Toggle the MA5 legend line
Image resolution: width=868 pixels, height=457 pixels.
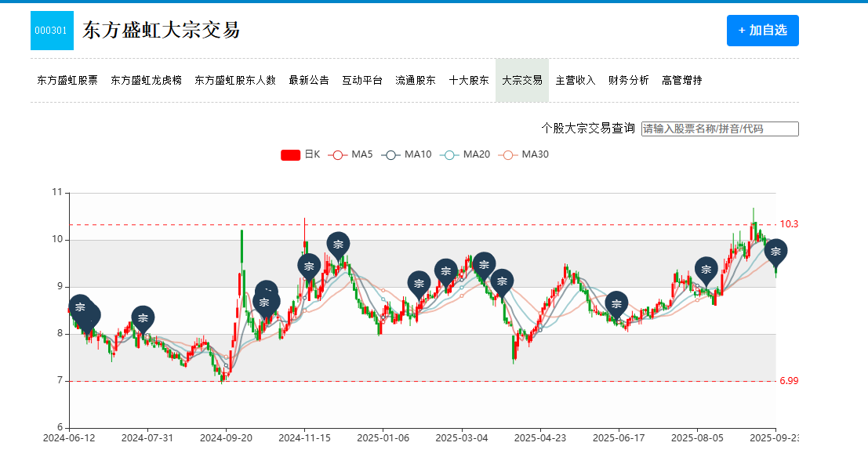point(350,155)
